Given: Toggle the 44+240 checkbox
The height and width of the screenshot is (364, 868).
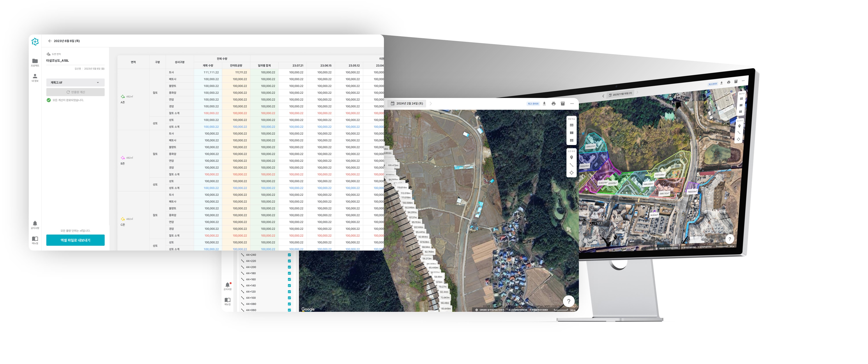Looking at the screenshot, I should (290, 255).
